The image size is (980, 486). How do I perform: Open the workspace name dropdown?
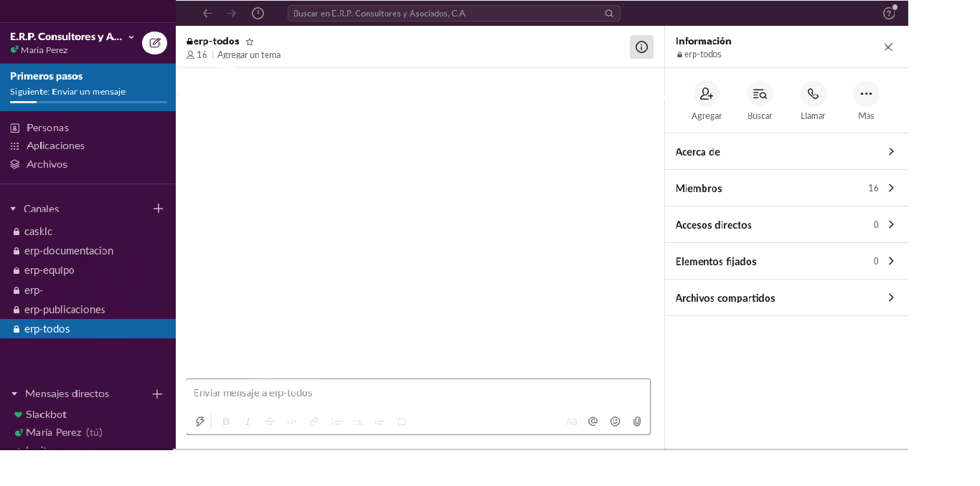click(x=131, y=37)
